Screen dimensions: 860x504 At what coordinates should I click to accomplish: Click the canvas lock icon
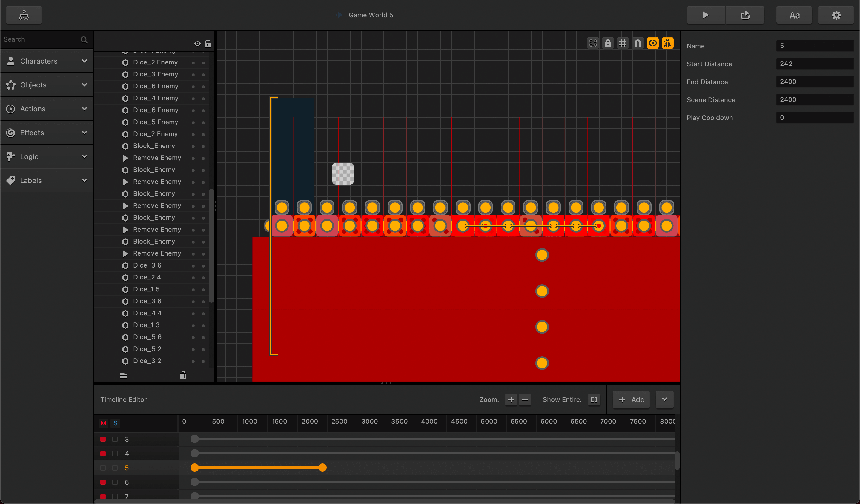608,43
